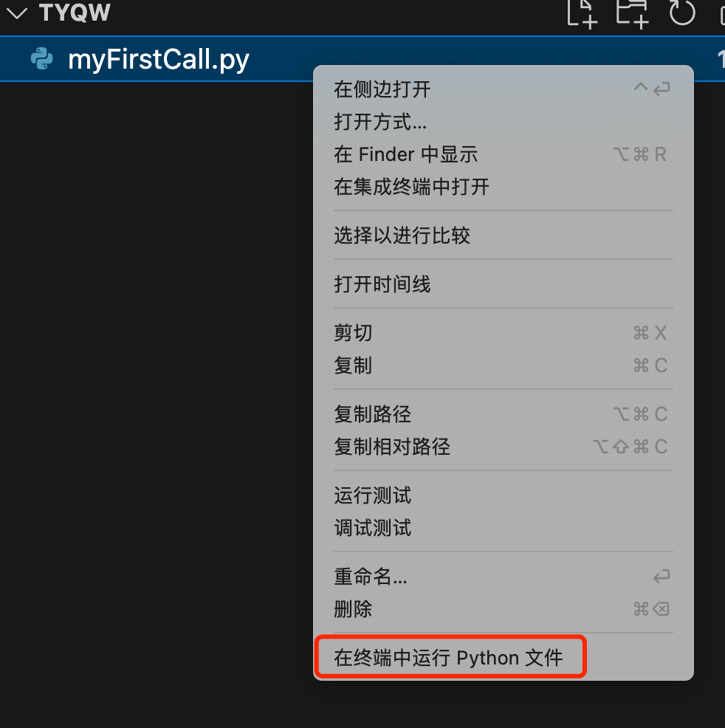
Task: Click the New File icon in explorer header
Action: [x=582, y=13]
